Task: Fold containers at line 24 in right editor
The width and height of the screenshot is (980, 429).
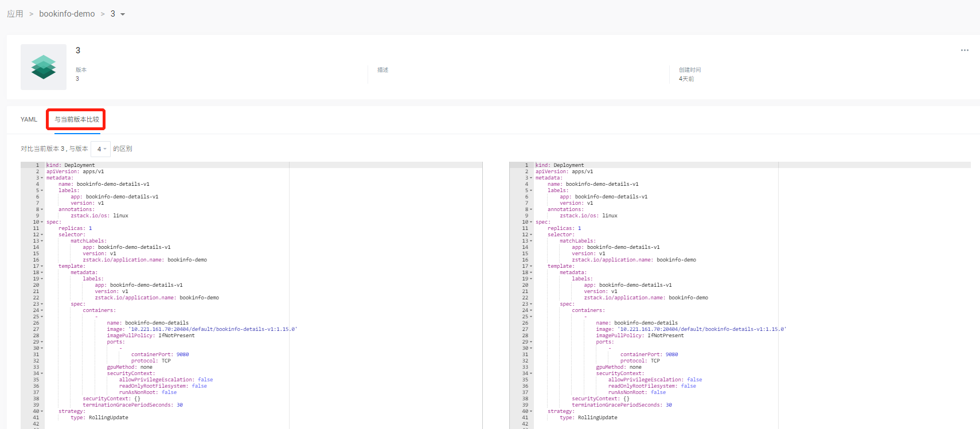Action: click(531, 311)
